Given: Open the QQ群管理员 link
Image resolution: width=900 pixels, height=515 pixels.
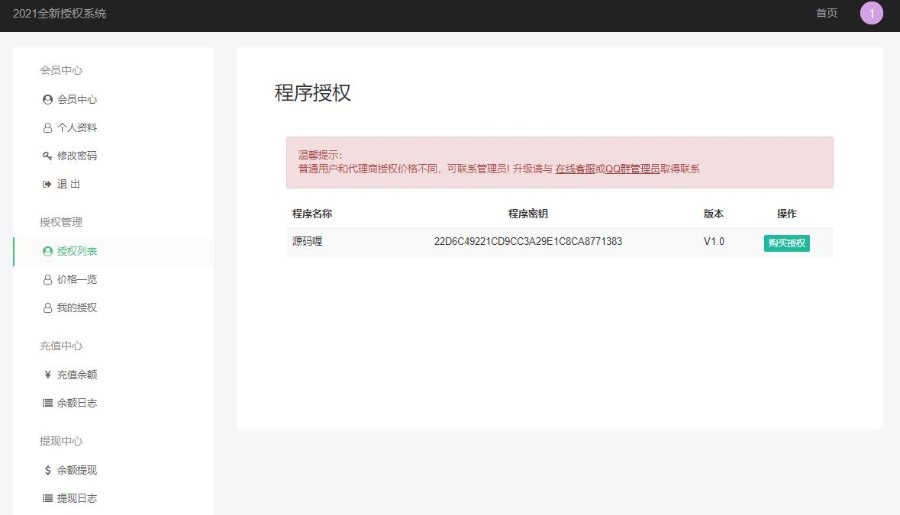Looking at the screenshot, I should tap(632, 169).
